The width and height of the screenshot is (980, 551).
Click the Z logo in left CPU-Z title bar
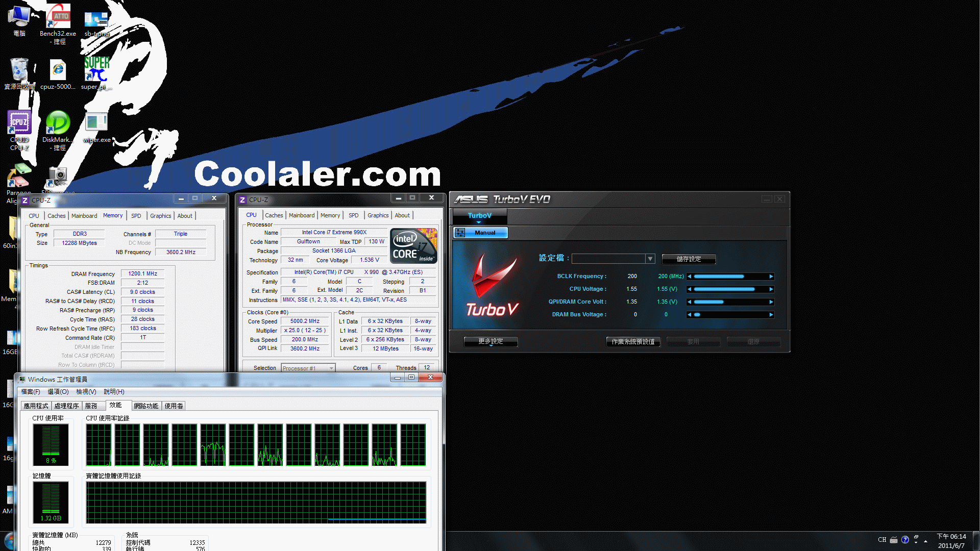tap(25, 200)
